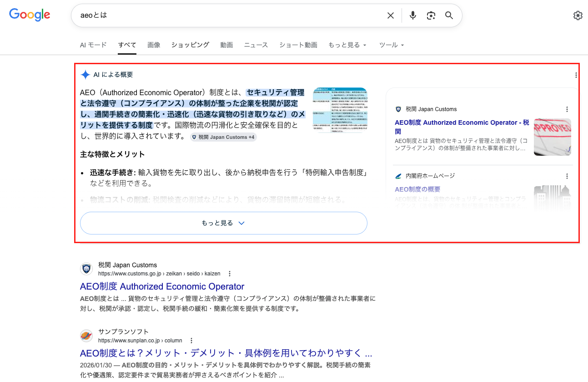The height and width of the screenshot is (382, 588).
Task: Click the AI overview sparkle icon
Action: [x=85, y=75]
